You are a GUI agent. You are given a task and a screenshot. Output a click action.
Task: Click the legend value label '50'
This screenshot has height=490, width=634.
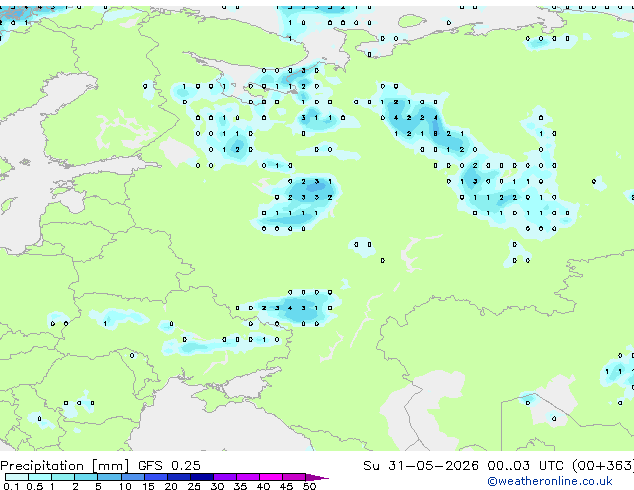[309, 486]
